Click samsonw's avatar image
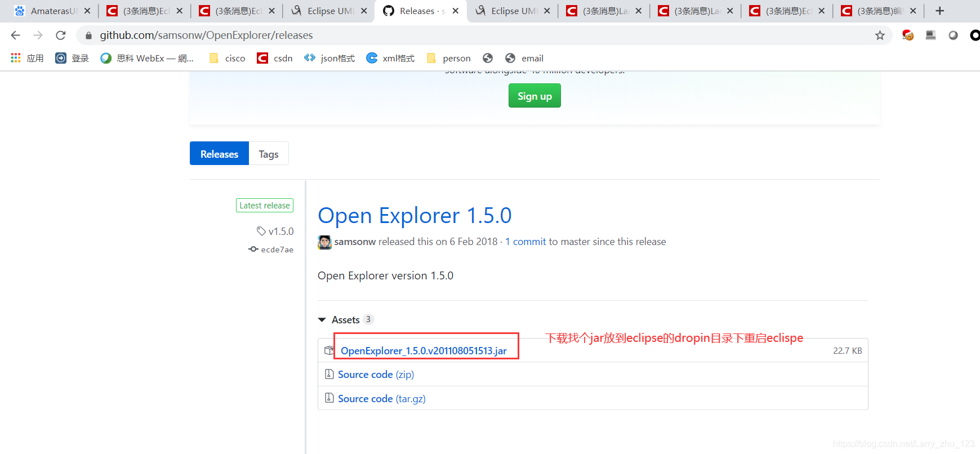 click(x=324, y=242)
